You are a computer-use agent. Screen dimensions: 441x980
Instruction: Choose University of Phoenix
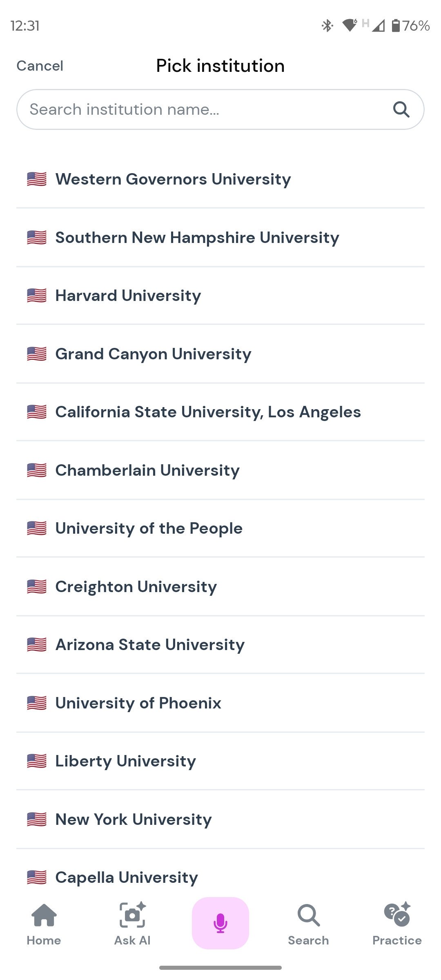pyautogui.click(x=138, y=703)
